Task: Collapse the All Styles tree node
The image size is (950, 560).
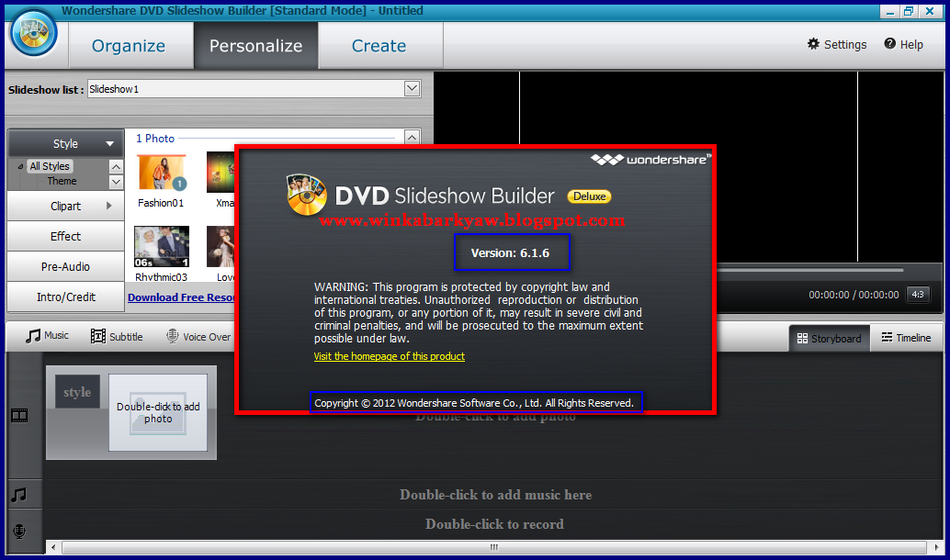Action: click(20, 166)
